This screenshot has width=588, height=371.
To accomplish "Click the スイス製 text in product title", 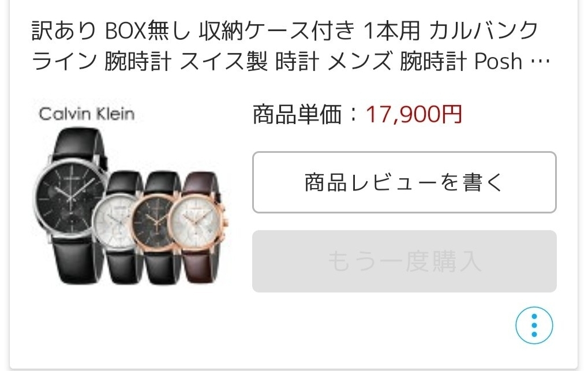I will pos(223,62).
